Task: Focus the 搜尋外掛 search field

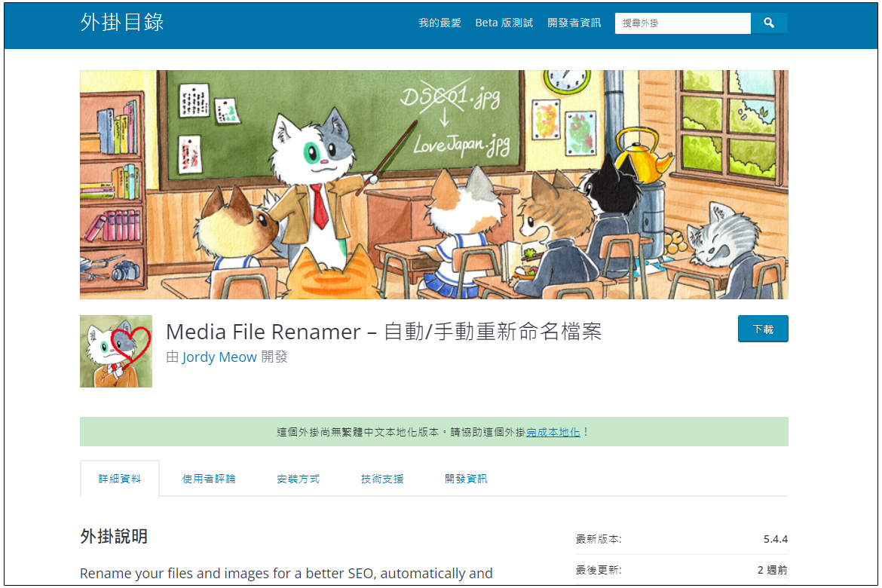Action: click(x=682, y=23)
